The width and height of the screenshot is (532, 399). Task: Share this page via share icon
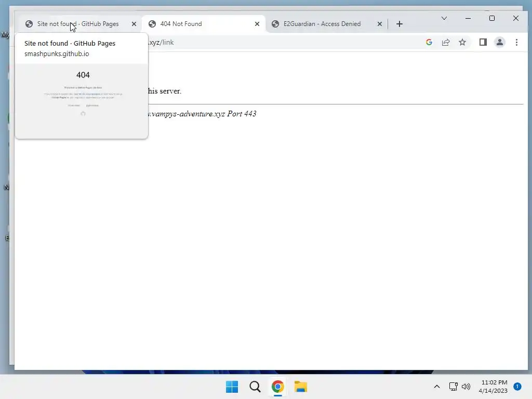coord(445,42)
